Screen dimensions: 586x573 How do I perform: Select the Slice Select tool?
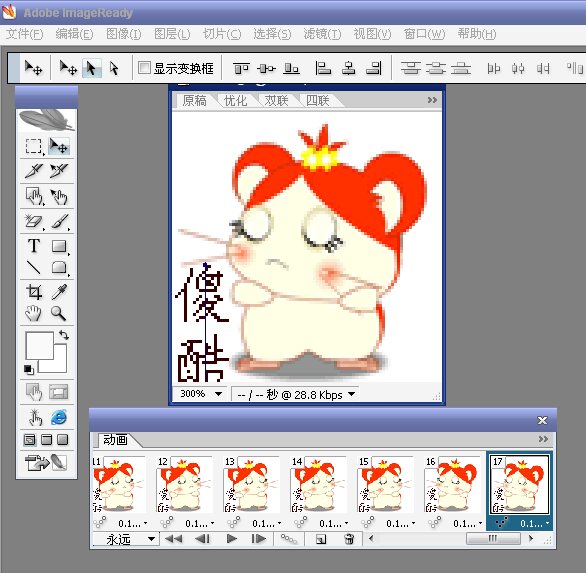[x=59, y=171]
